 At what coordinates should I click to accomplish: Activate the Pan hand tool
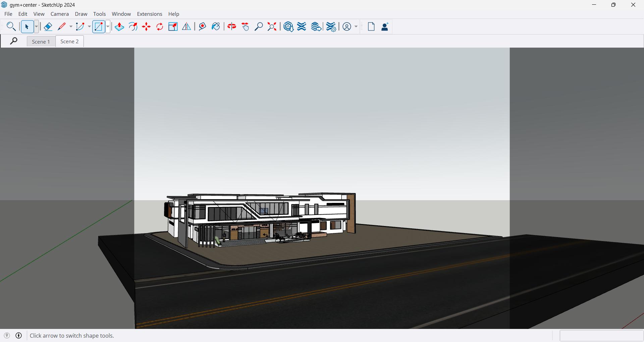246,27
